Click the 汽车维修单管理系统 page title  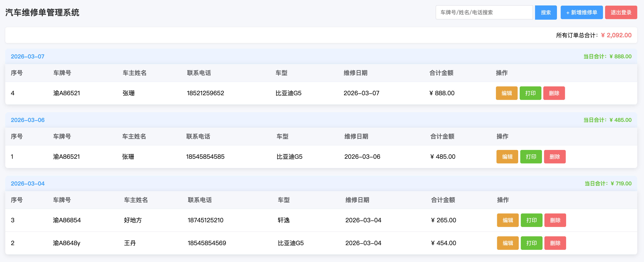42,13
